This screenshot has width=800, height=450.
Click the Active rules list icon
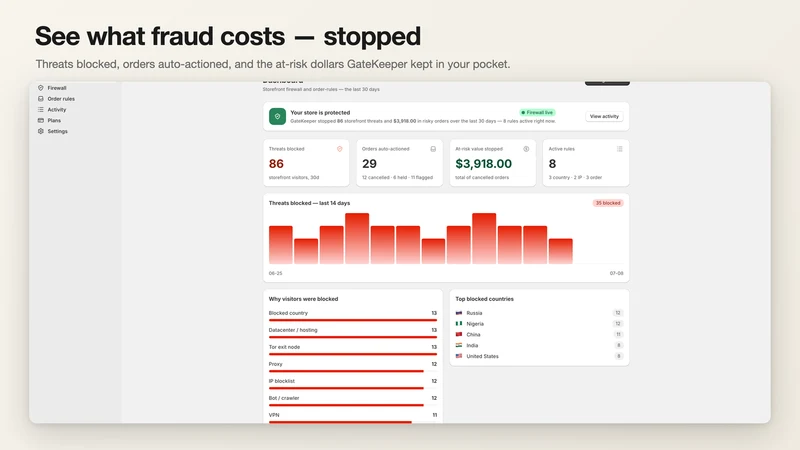pos(619,149)
